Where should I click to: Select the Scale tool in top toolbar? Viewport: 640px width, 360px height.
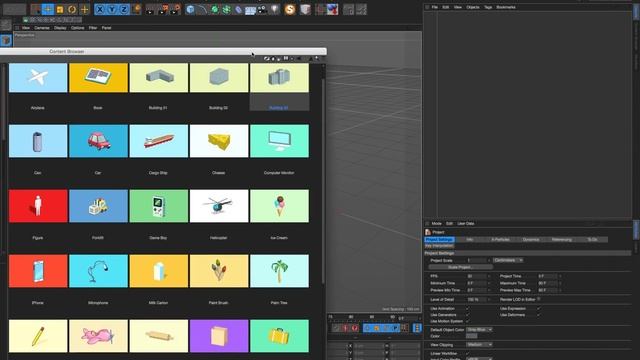click(x=60, y=9)
